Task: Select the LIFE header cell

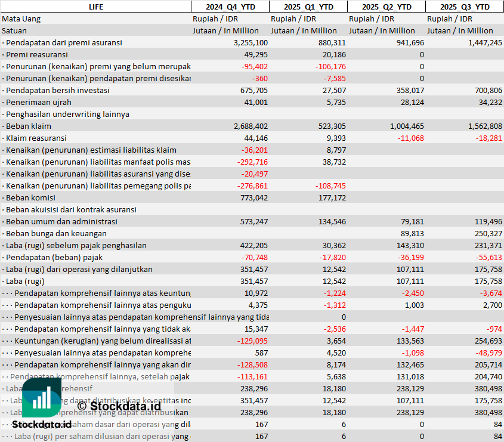Action: [96, 7]
